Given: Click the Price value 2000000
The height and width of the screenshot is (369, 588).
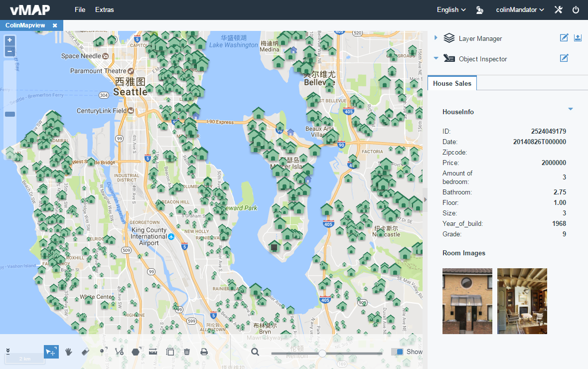Looking at the screenshot, I should click(554, 163).
